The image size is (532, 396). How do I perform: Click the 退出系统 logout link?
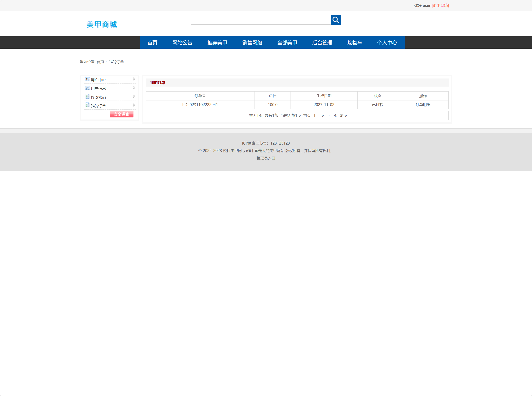coord(440,5)
